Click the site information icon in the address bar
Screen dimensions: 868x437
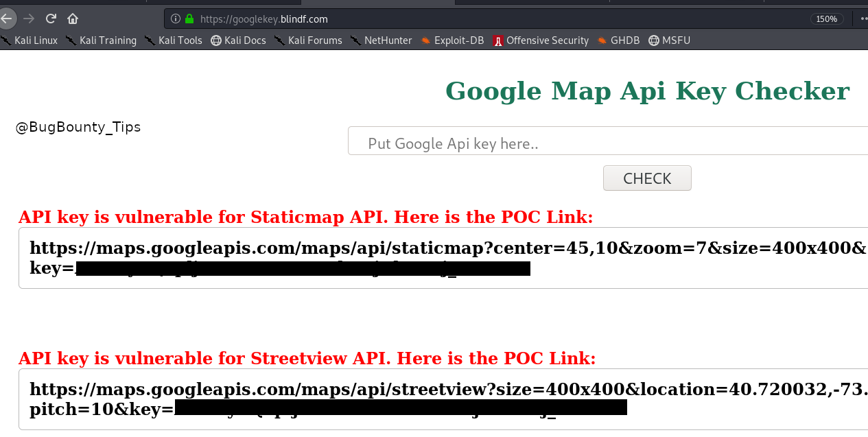point(175,19)
